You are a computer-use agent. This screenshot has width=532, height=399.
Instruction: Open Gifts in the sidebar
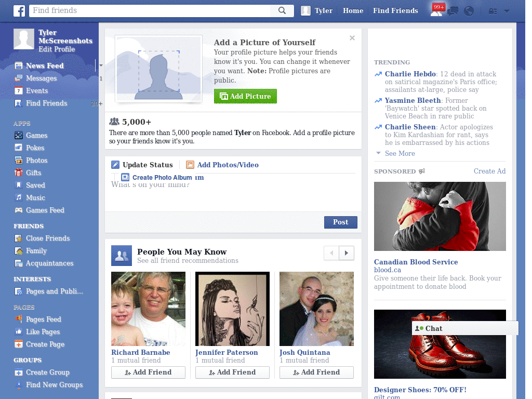33,172
